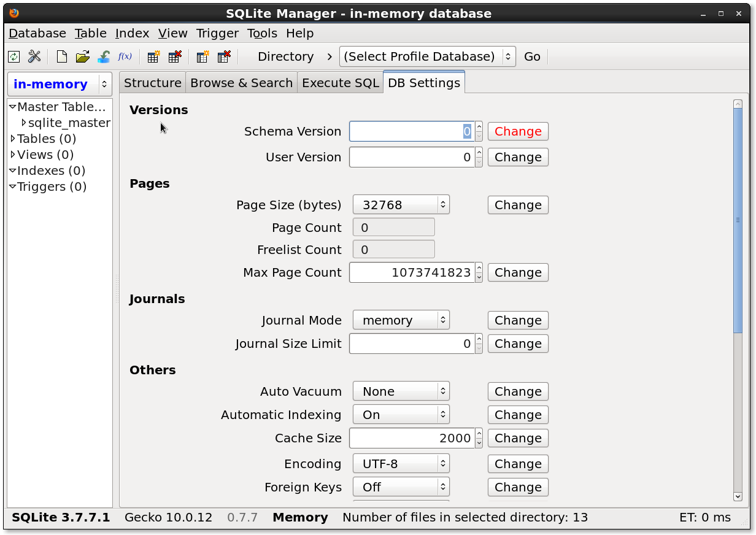Click Change next to Max Page Count

518,272
